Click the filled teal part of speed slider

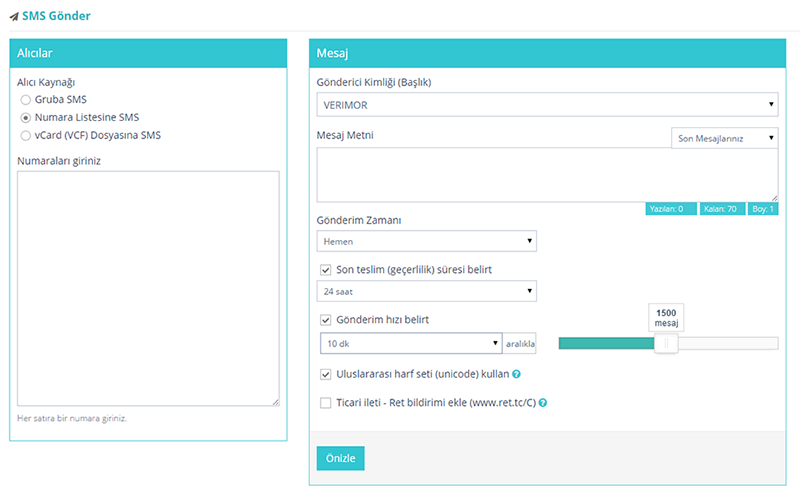[x=607, y=343]
